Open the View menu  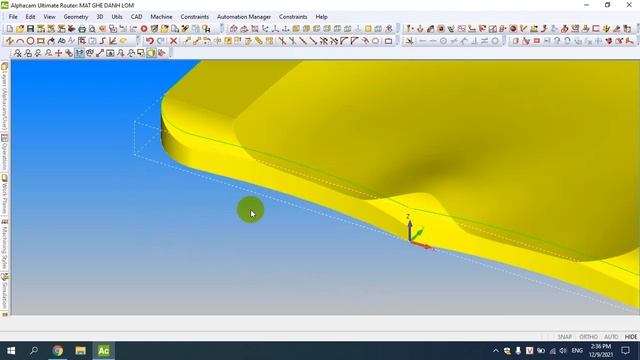coord(49,17)
